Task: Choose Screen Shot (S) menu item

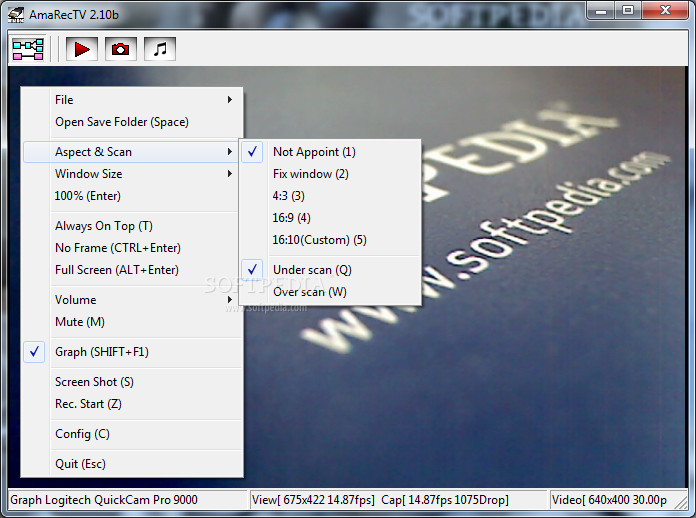Action: click(x=132, y=382)
